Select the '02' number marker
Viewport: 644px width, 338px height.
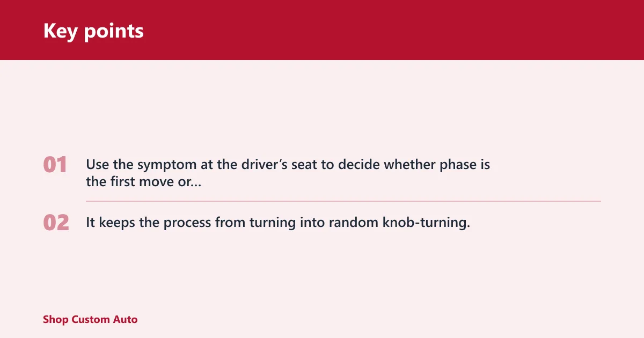tap(56, 223)
